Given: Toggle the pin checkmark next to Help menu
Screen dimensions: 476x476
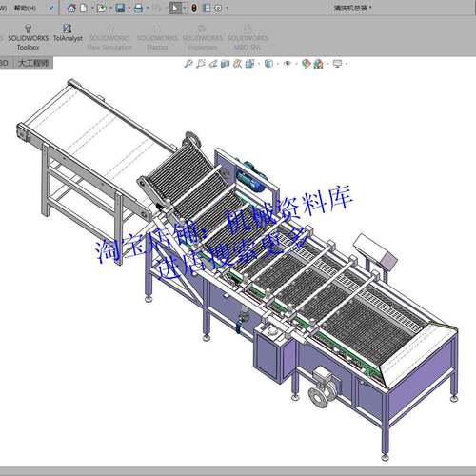Looking at the screenshot, I should point(51,8).
